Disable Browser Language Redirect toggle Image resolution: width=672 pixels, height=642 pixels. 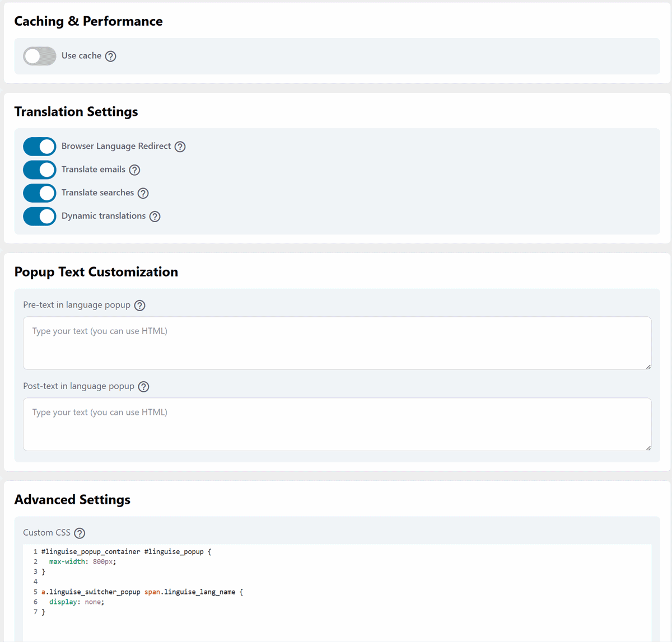point(40,147)
